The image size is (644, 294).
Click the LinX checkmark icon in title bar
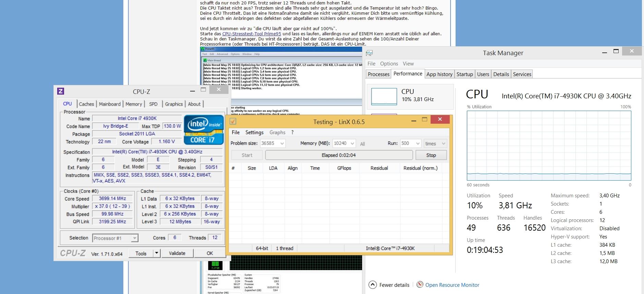coord(233,121)
